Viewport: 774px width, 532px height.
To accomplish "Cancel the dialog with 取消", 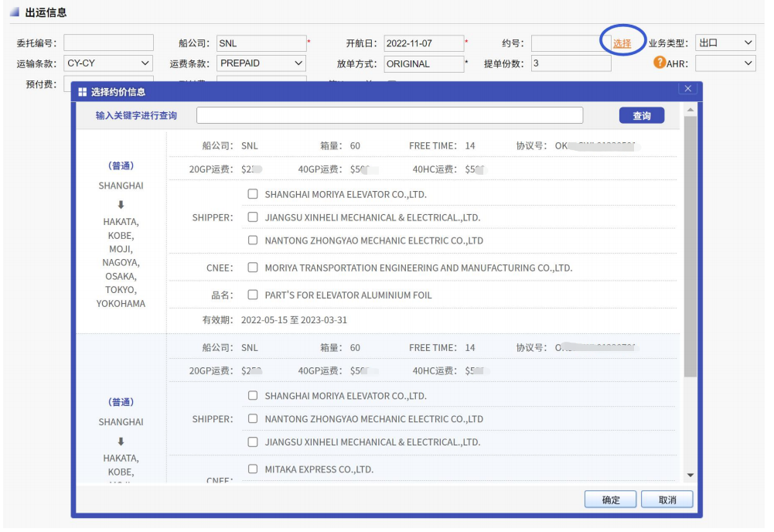I will 667,500.
